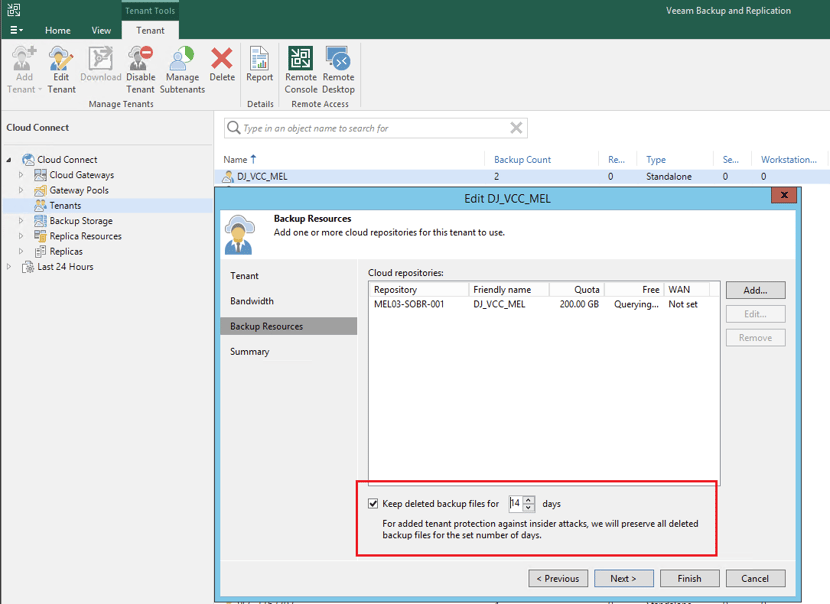Select the Tenant ribbon tab

point(150,30)
